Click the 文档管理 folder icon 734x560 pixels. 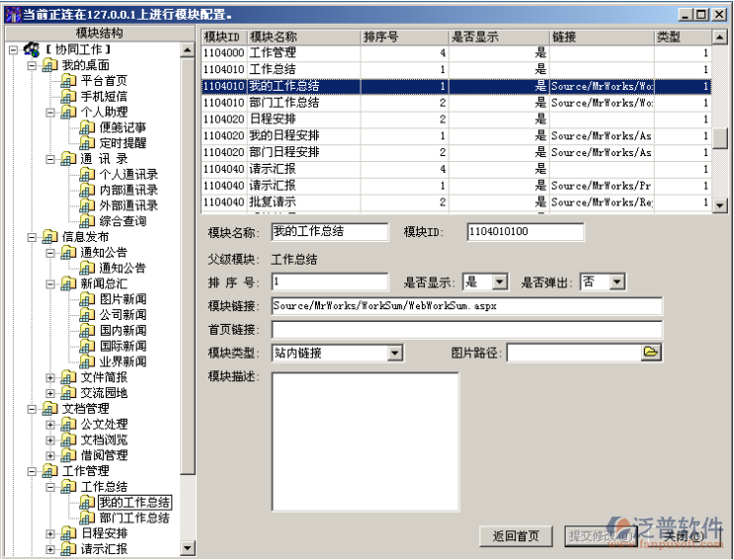49,409
